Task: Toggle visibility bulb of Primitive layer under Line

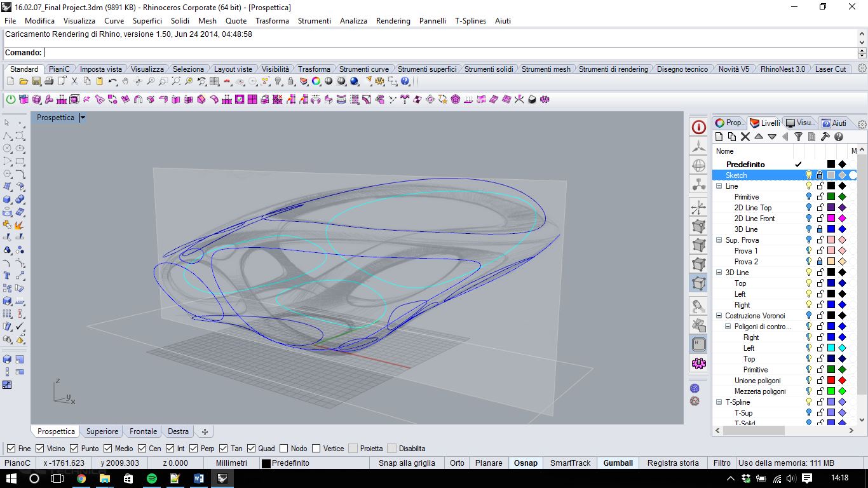Action: point(809,197)
